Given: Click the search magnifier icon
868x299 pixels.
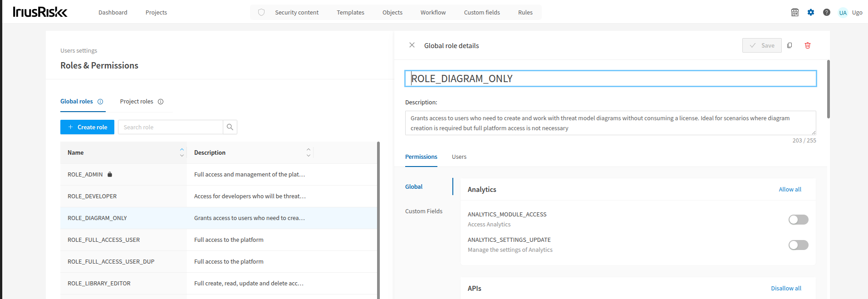Looking at the screenshot, I should click(x=230, y=127).
